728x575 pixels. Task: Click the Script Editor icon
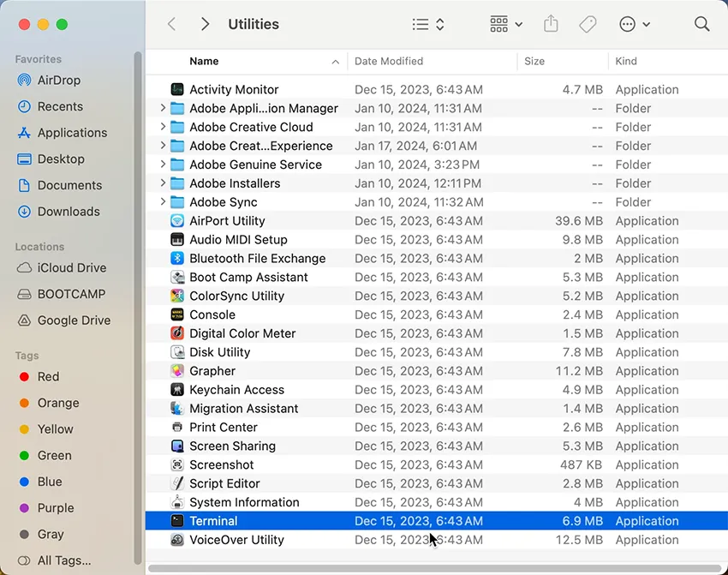coord(177,483)
